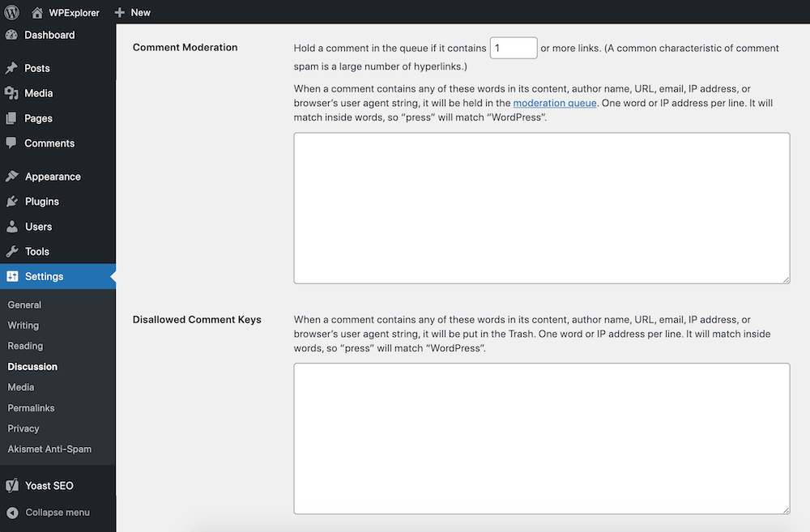Switch to General settings

(24, 304)
